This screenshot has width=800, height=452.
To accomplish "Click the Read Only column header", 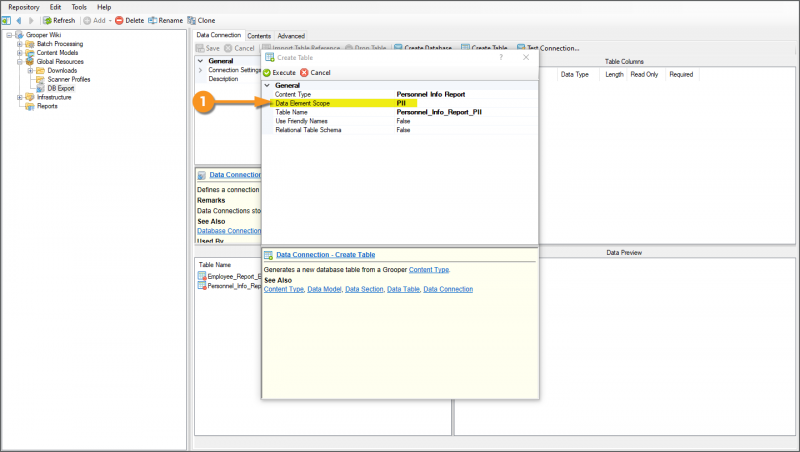I will point(644,74).
